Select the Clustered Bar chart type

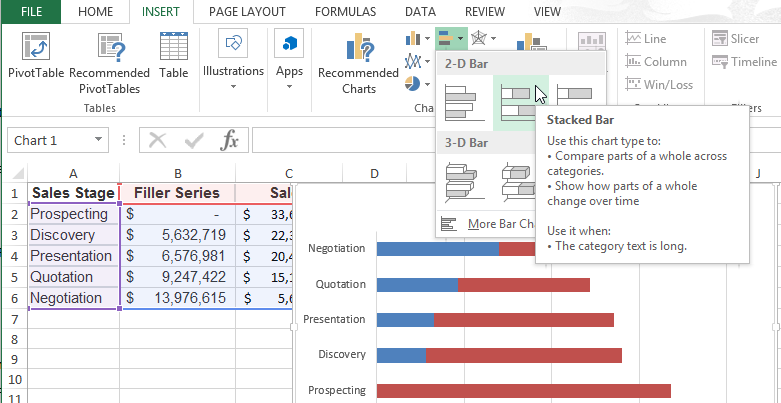pyautogui.click(x=466, y=102)
